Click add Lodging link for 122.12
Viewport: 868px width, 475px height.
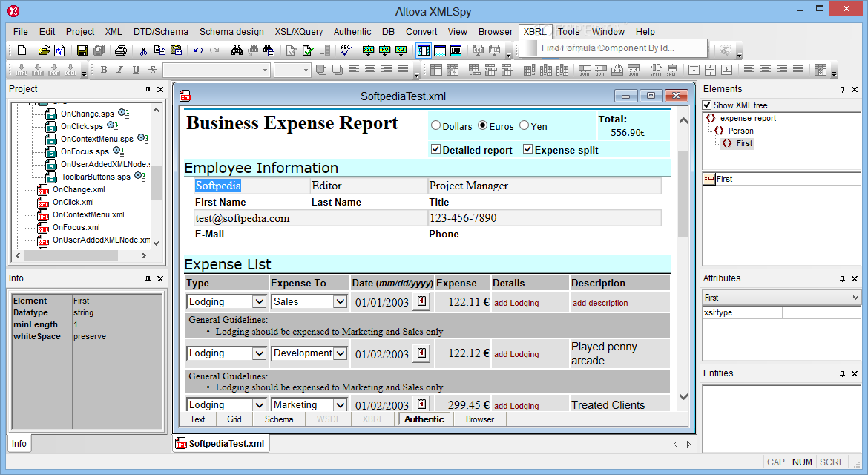(x=516, y=354)
